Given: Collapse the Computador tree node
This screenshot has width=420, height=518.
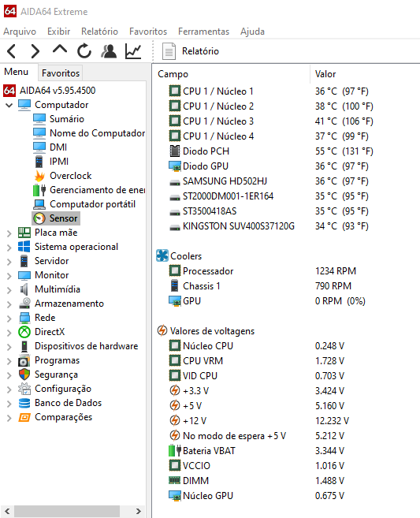Looking at the screenshot, I should pyautogui.click(x=9, y=106).
